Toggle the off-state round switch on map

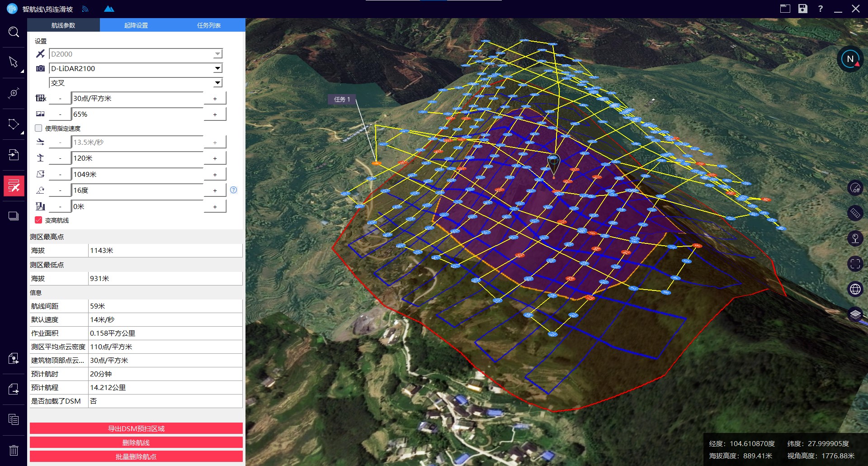855,188
